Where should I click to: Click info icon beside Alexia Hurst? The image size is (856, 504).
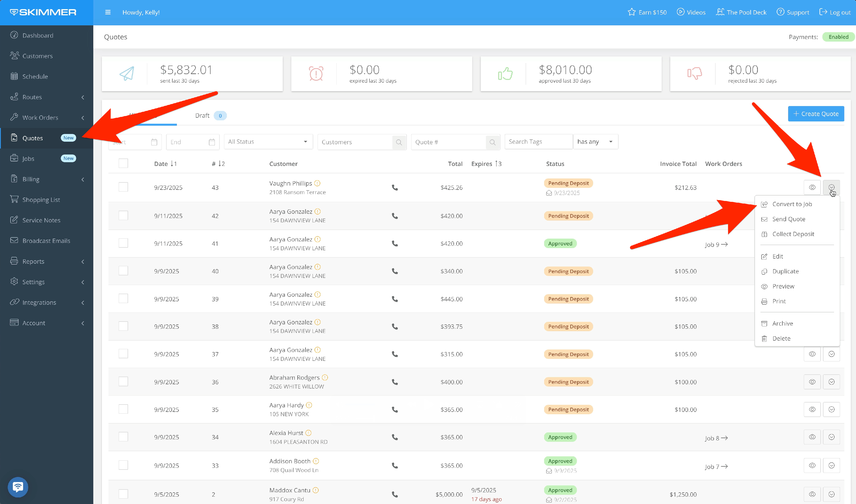[308, 433]
